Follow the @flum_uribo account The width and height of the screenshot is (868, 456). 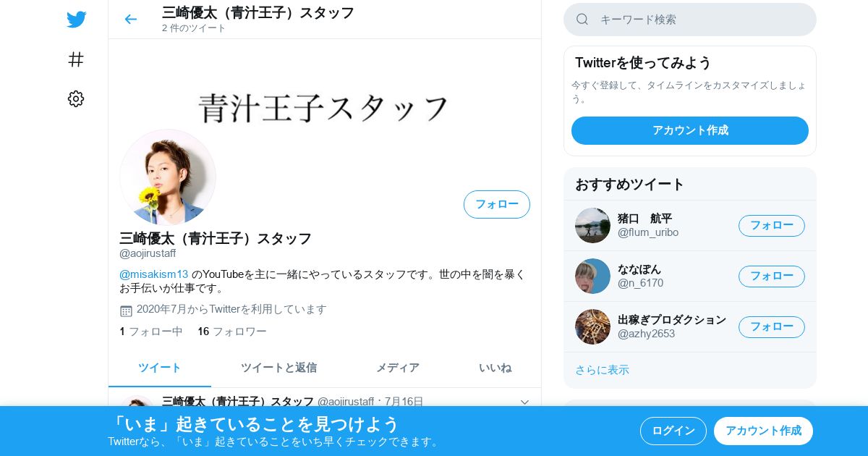(772, 225)
